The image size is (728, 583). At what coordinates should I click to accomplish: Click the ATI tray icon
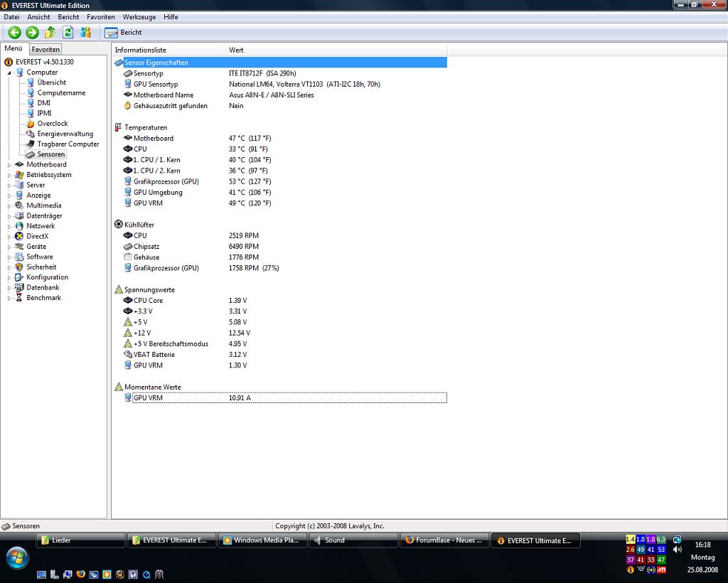coord(662,570)
